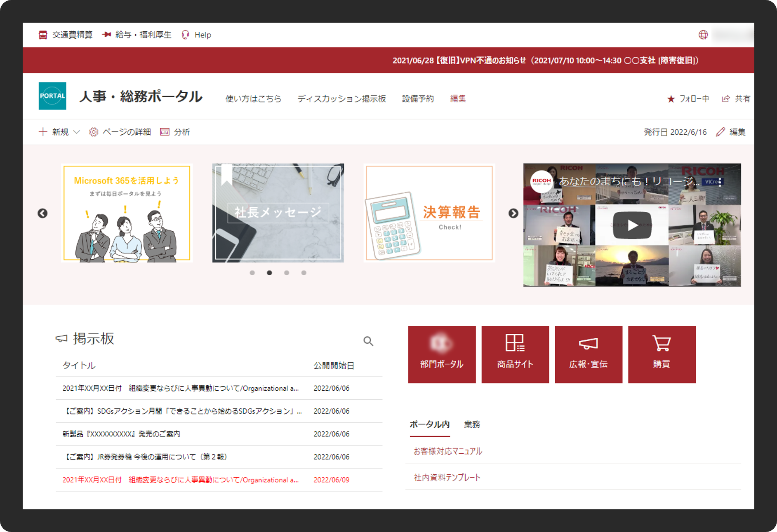Open ディスカッション掲示板 in site navigation
The image size is (777, 532).
pyautogui.click(x=341, y=99)
